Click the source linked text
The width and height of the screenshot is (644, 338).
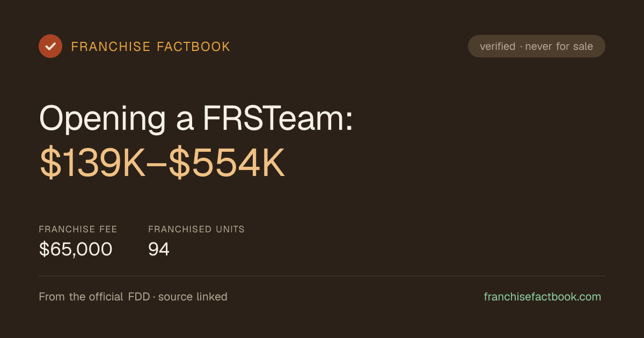tap(193, 297)
